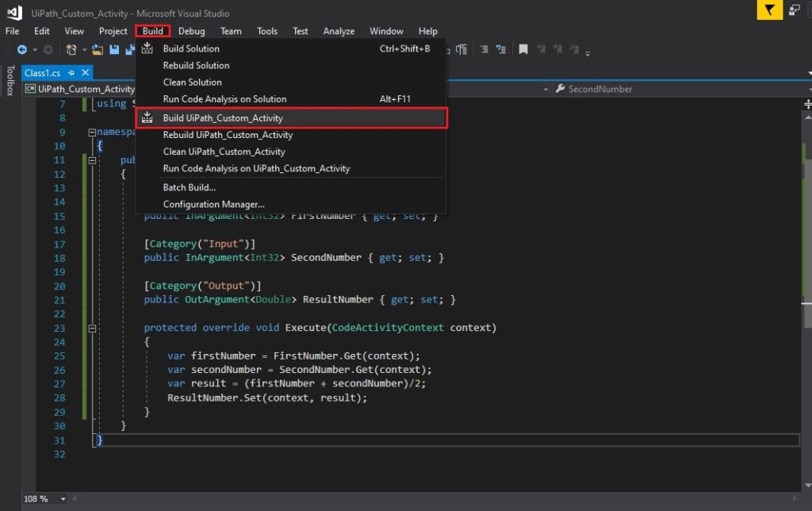Image resolution: width=812 pixels, height=511 pixels.
Task: Click the New Project toolbar icon
Action: click(71, 49)
